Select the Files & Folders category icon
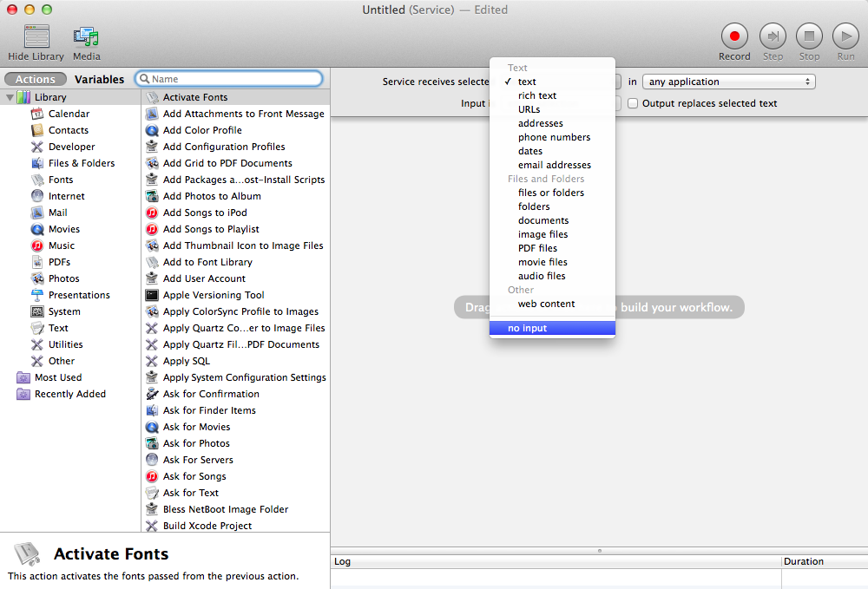 (x=37, y=163)
